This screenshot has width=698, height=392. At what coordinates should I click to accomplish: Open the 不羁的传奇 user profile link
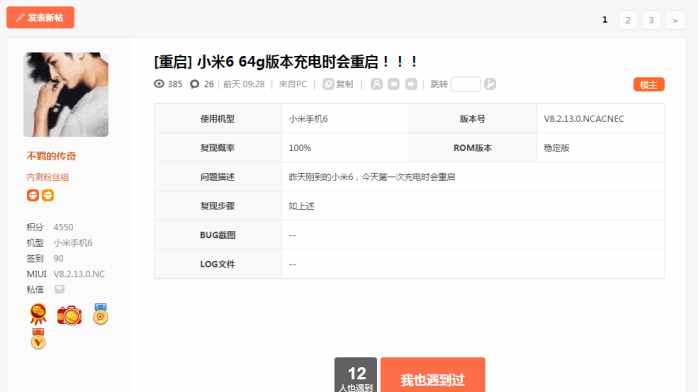tap(51, 156)
